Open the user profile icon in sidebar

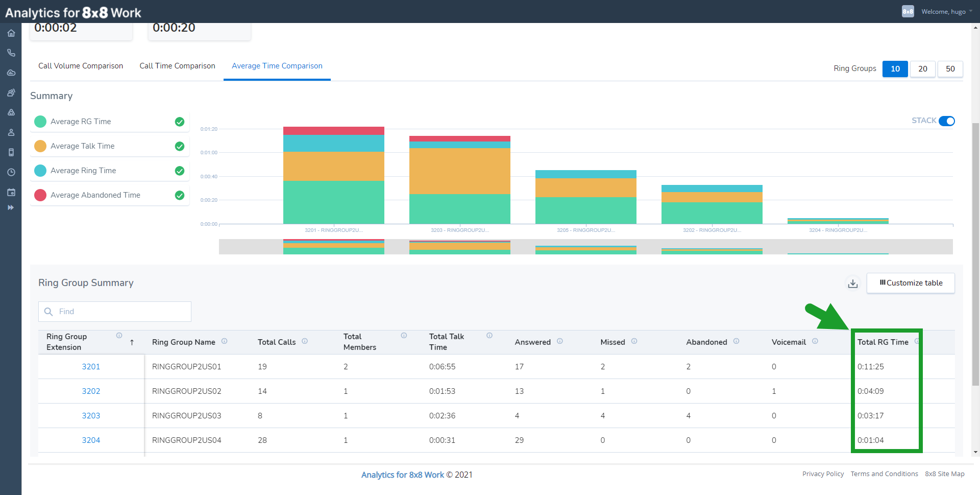point(11,132)
